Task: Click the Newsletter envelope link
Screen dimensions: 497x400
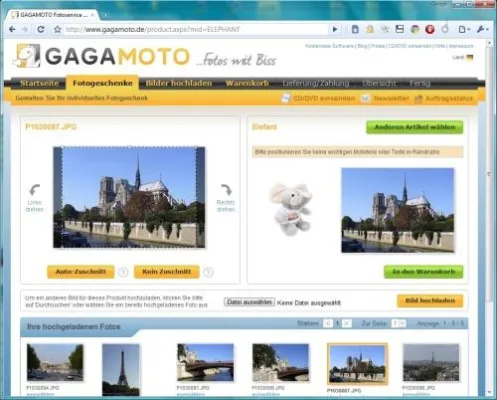Action: click(385, 98)
